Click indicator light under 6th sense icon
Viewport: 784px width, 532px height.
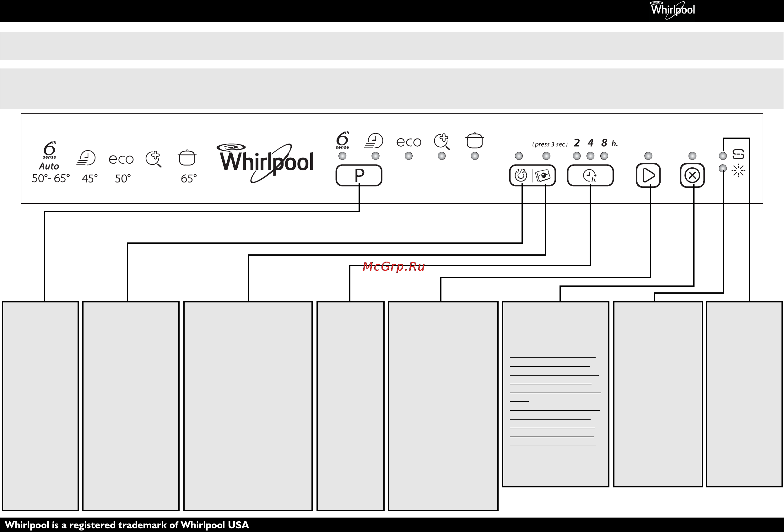click(343, 156)
